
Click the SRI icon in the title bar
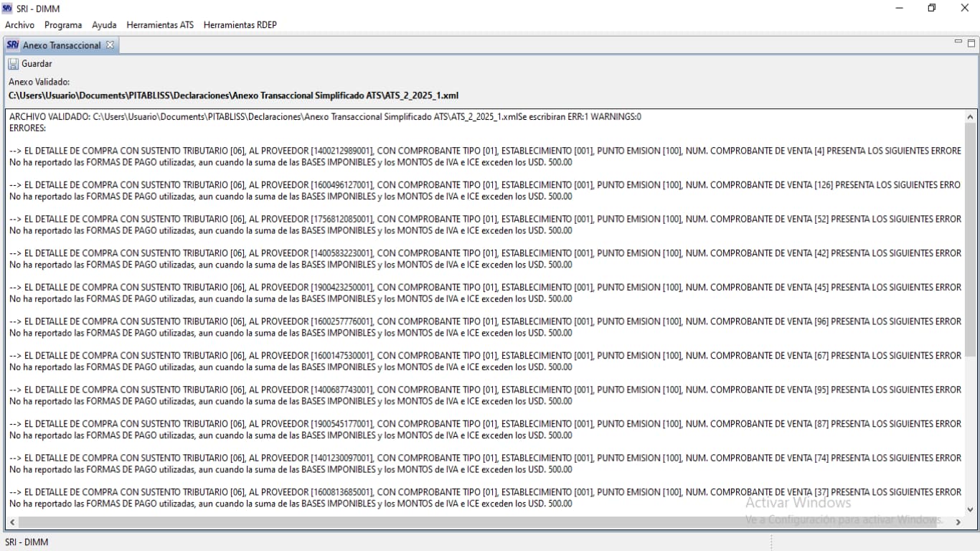pos(8,8)
